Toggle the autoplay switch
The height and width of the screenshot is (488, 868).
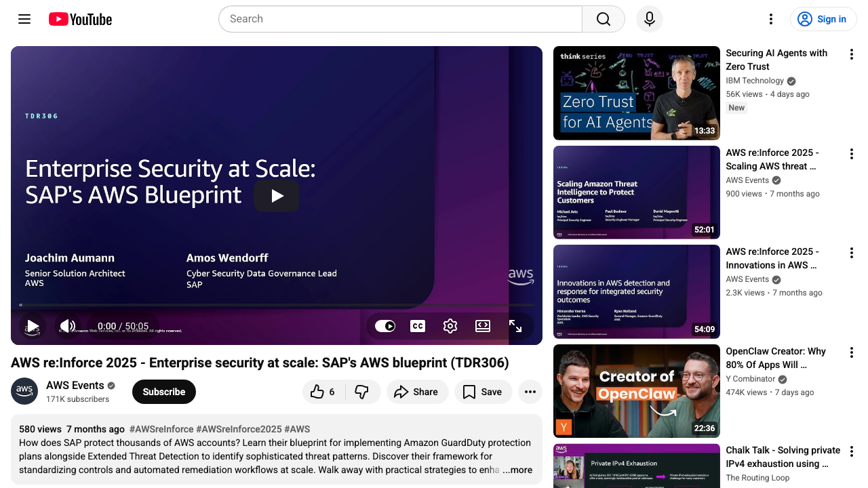click(385, 326)
